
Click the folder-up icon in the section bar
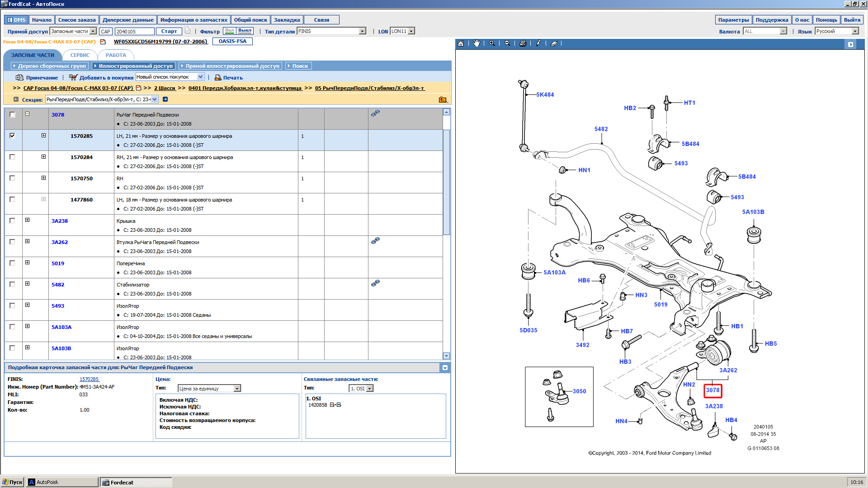[x=443, y=99]
